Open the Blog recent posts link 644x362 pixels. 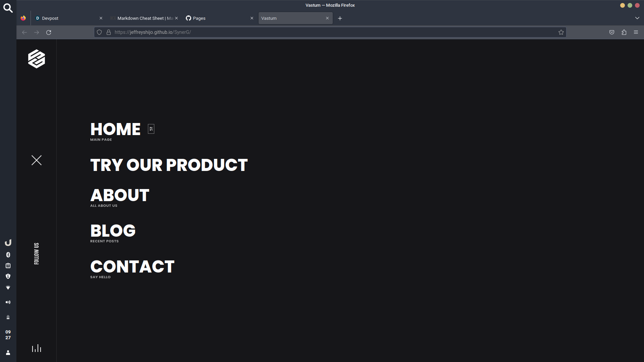[113, 231]
